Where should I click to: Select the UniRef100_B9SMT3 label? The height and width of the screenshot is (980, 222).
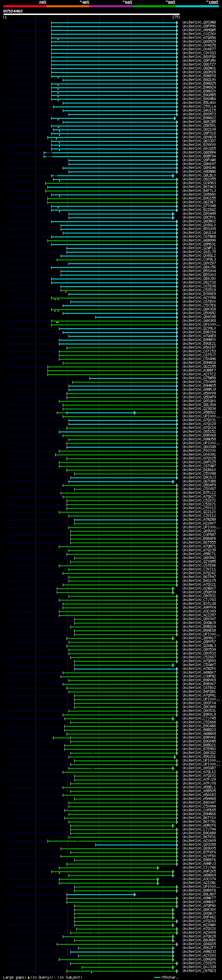pos(199,114)
